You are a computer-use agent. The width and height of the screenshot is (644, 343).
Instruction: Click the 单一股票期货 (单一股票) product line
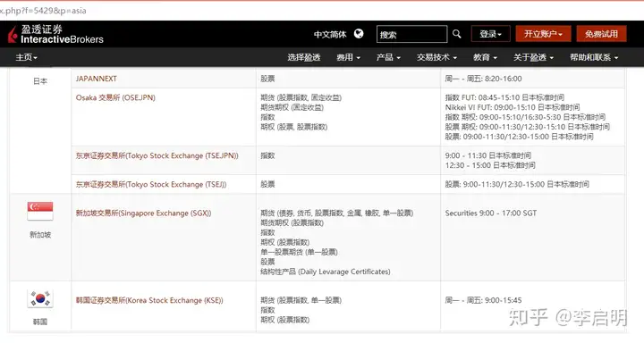tap(299, 252)
